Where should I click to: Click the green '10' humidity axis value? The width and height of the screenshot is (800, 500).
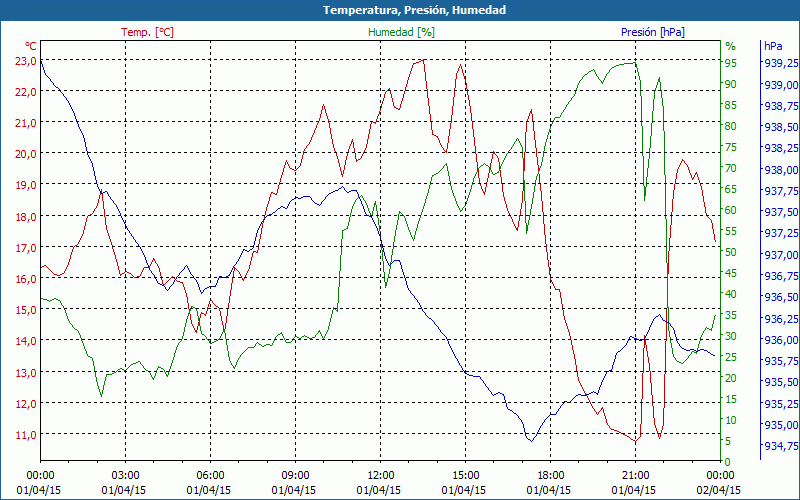click(731, 420)
